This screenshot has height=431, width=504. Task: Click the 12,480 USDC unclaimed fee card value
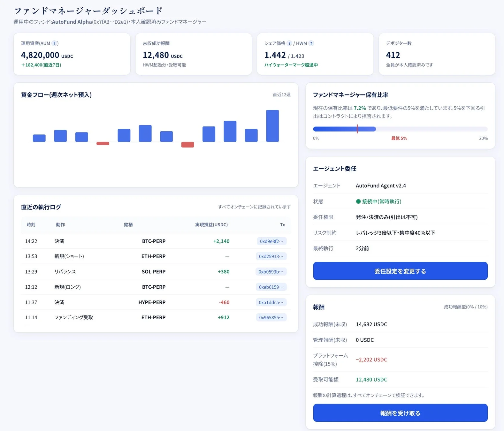point(163,55)
